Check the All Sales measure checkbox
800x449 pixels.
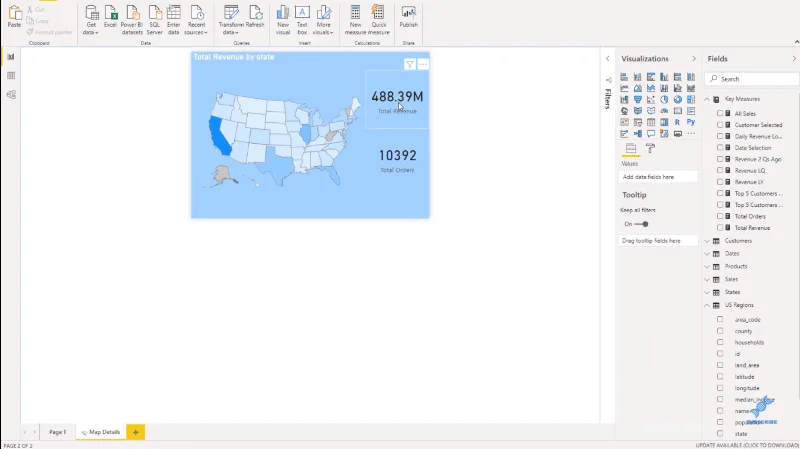pyautogui.click(x=720, y=113)
